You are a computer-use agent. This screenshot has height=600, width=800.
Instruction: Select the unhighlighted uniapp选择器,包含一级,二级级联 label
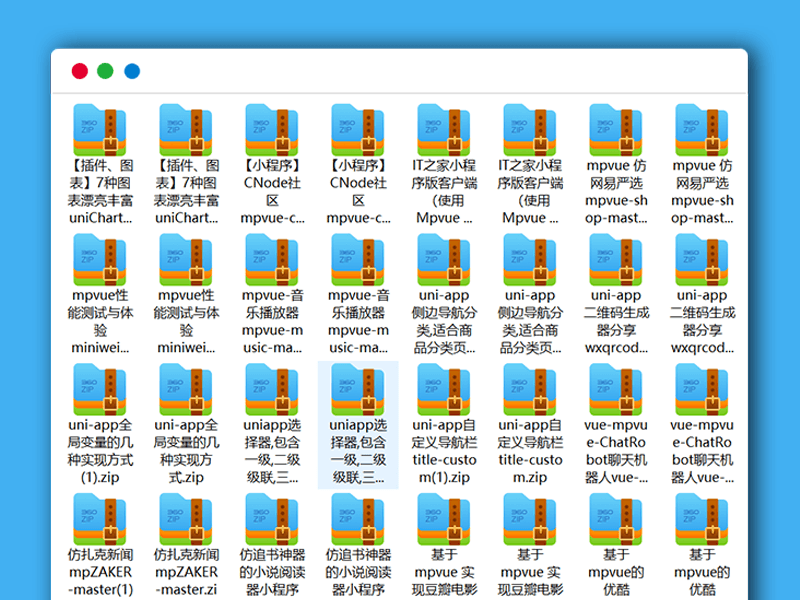tap(272, 451)
